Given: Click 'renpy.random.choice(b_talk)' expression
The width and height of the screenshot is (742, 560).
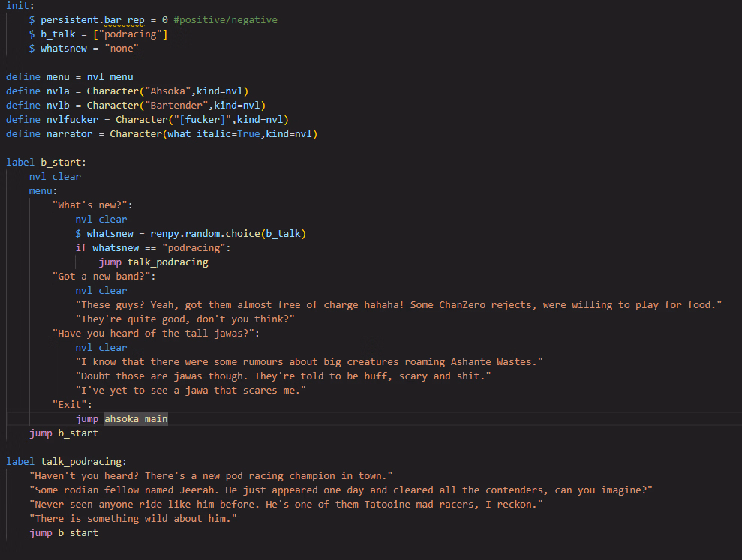Looking at the screenshot, I should [x=228, y=233].
